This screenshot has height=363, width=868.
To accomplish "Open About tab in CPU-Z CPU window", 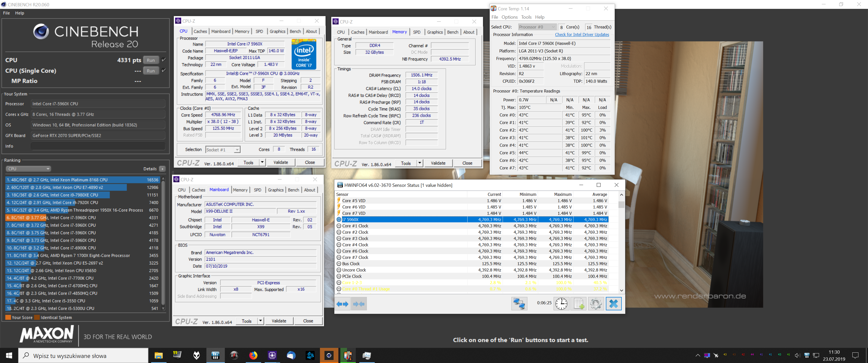I will 311,31.
